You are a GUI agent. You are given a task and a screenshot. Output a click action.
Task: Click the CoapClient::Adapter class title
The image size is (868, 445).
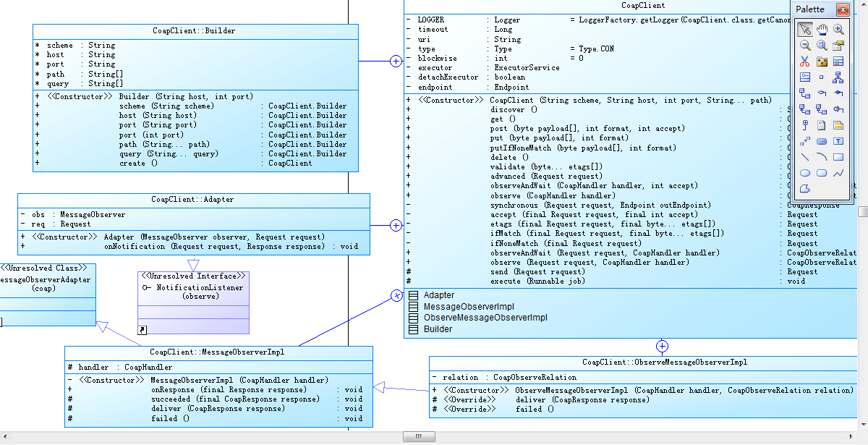[193, 200]
